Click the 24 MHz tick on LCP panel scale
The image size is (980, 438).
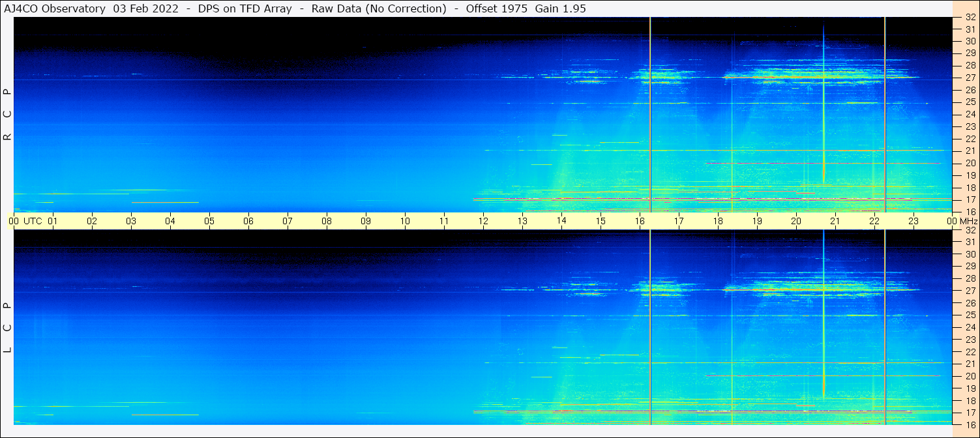[x=970, y=327]
